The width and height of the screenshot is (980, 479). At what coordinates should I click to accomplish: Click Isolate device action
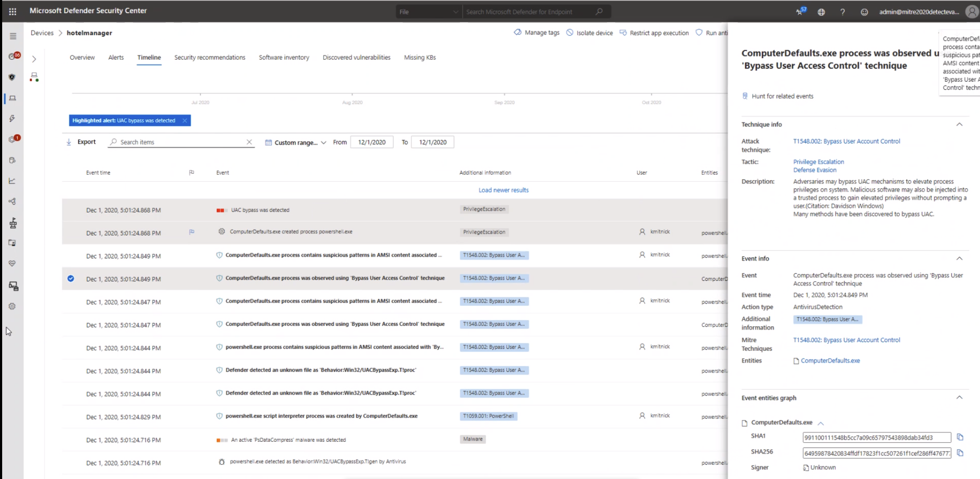(x=590, y=32)
